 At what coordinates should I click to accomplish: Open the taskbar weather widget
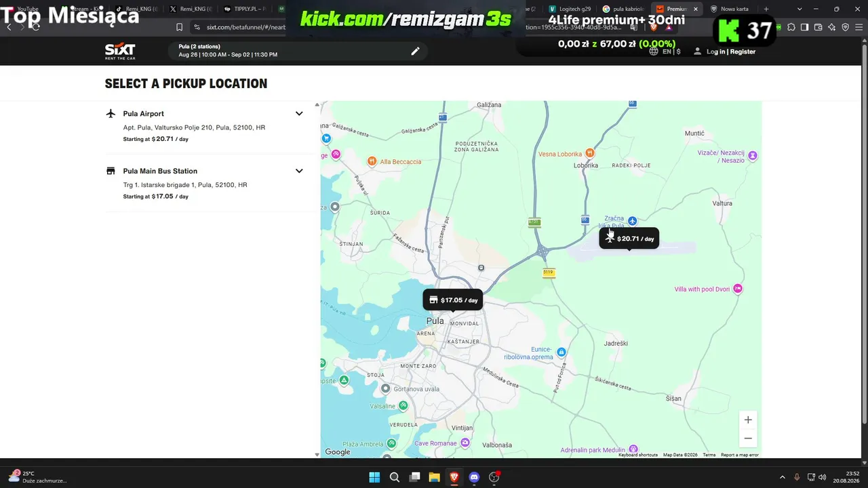point(37,477)
